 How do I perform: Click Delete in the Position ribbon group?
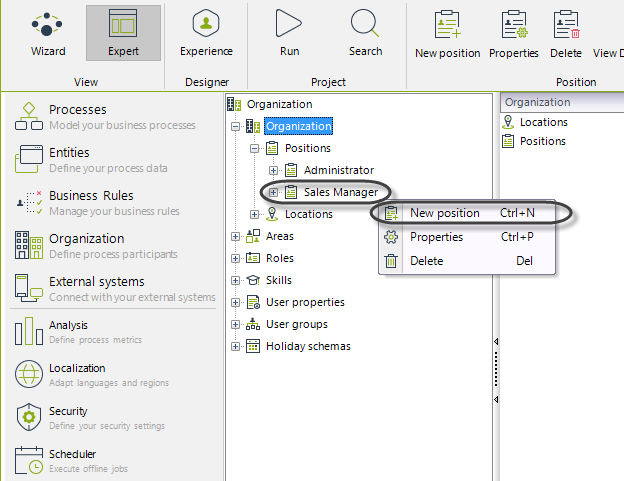tap(566, 35)
